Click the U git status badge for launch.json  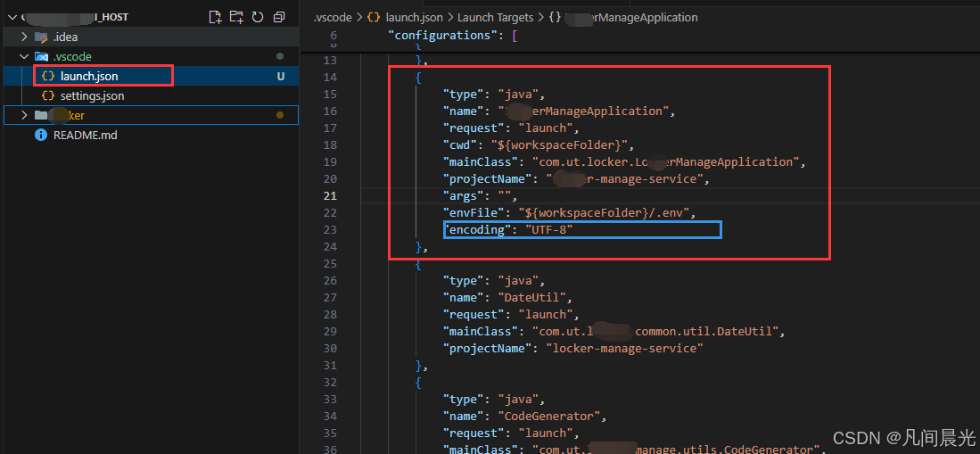(281, 77)
